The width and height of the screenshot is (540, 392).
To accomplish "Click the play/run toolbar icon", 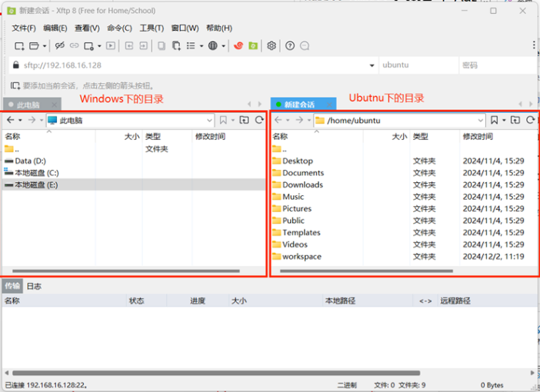I will (x=111, y=45).
